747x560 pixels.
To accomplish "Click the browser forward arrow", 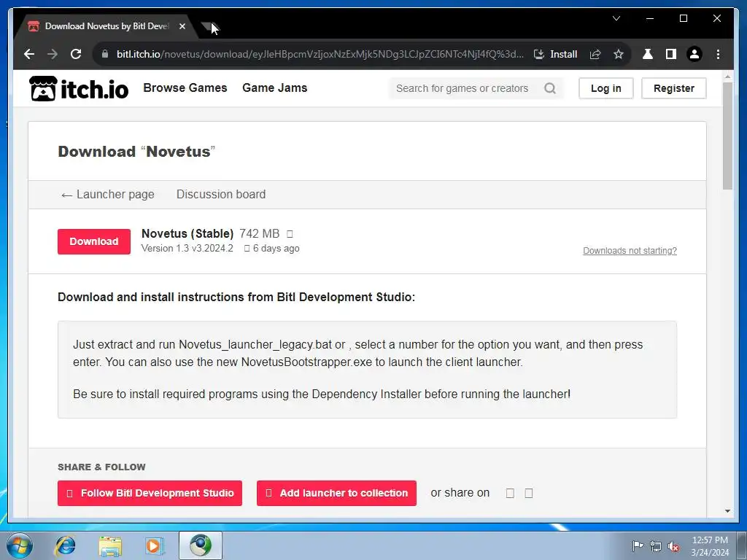I will 53,54.
